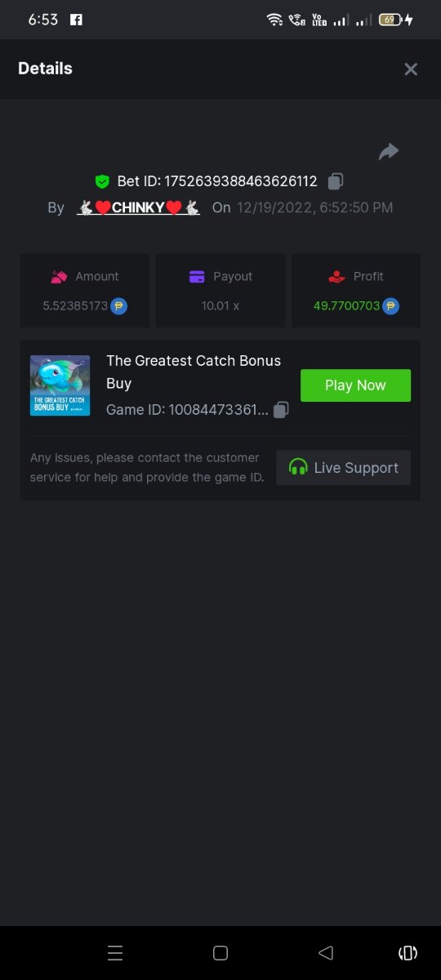441x980 pixels.
Task: Tap the Android back navigation button
Action: (x=326, y=952)
